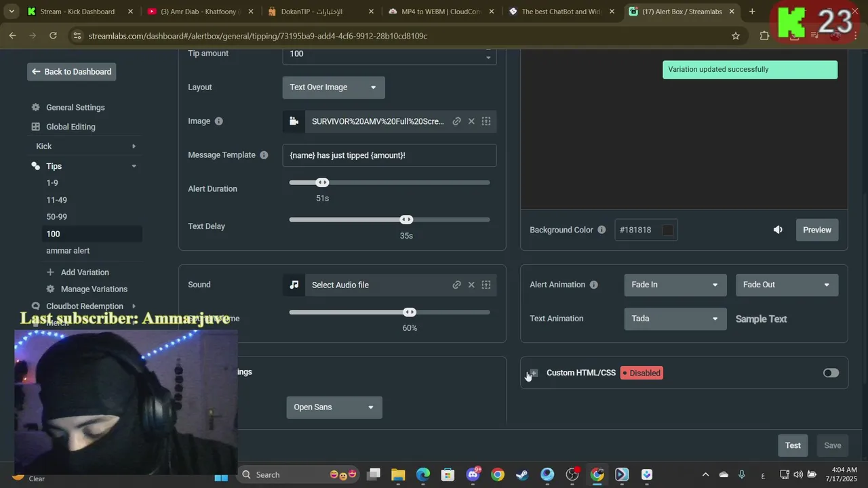
Task: Adjust the Tip amount stepper arrows
Action: pos(488,54)
